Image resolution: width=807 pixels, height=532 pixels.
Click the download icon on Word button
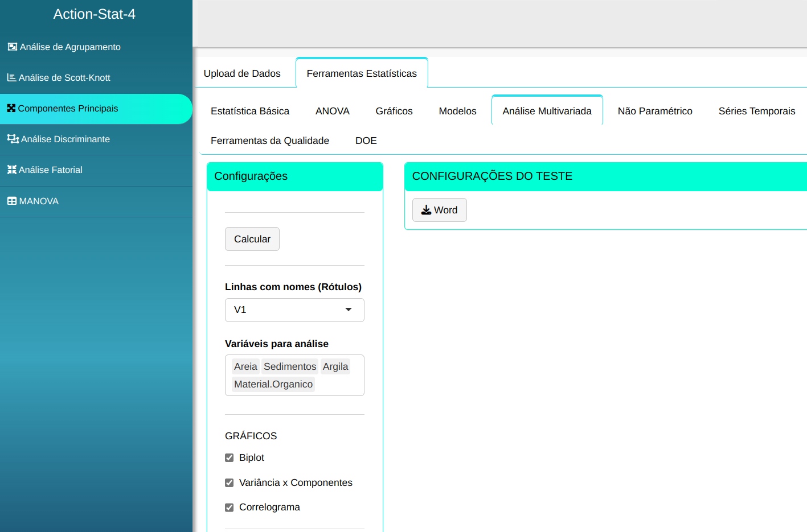(426, 210)
